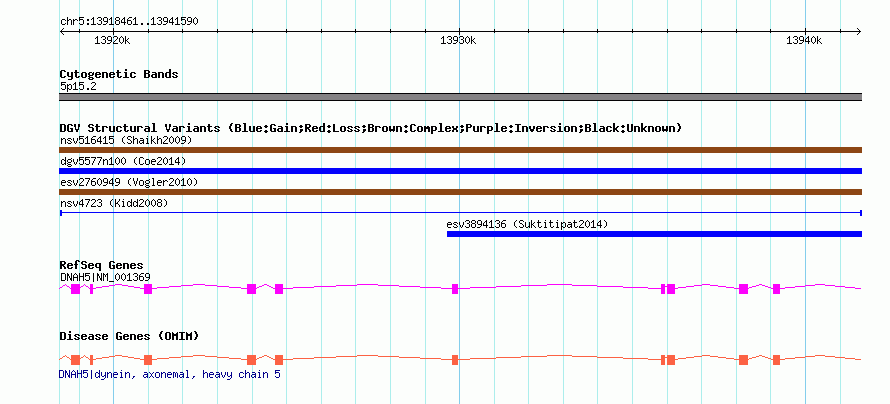890x404 pixels.
Task: Open variant nsv4723 (Kidd2008) label
Action: click(114, 203)
